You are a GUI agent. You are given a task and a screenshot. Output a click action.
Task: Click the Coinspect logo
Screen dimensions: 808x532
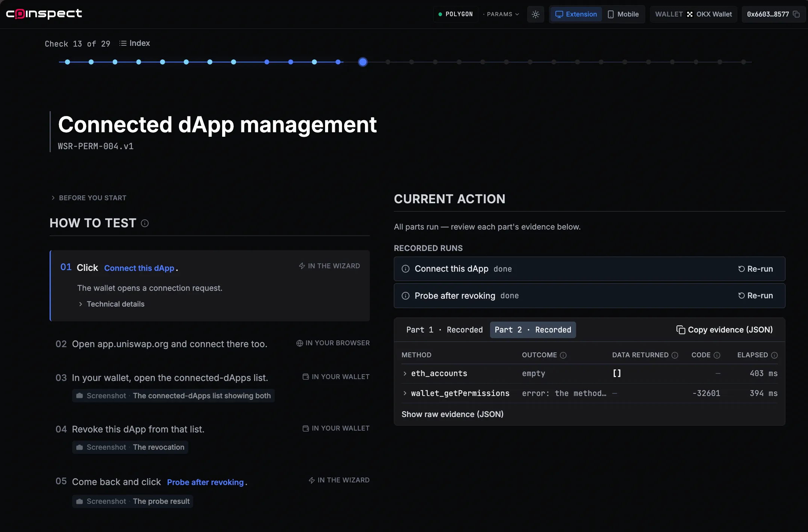(44, 14)
